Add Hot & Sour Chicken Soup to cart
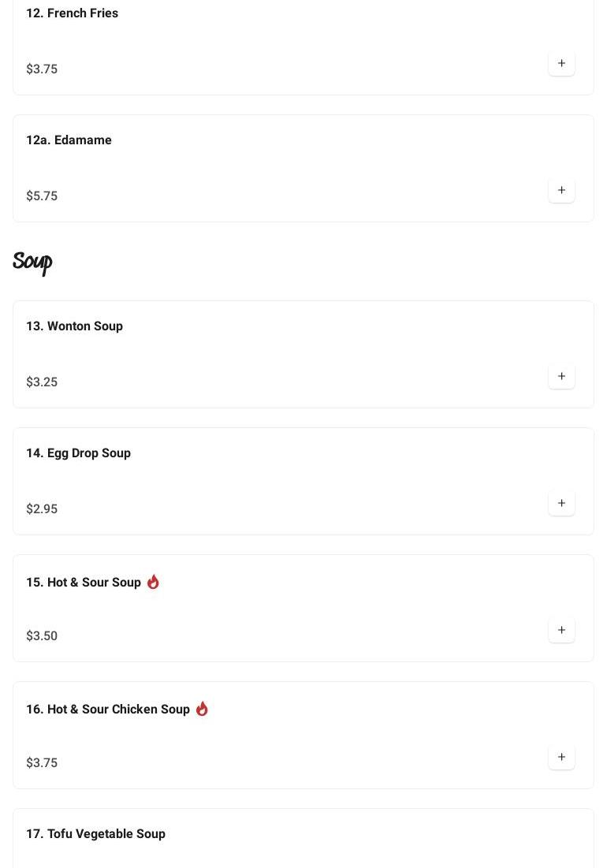 [561, 757]
